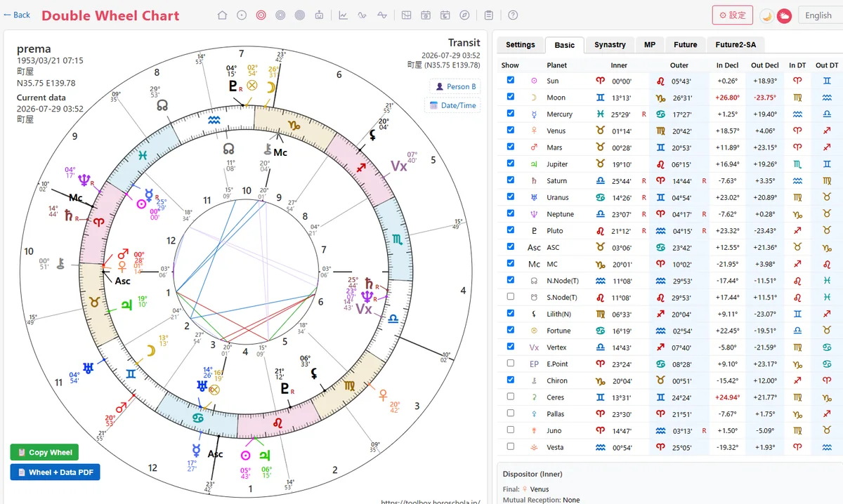843x504 pixels.
Task: Switch to the Future tab
Action: [686, 44]
